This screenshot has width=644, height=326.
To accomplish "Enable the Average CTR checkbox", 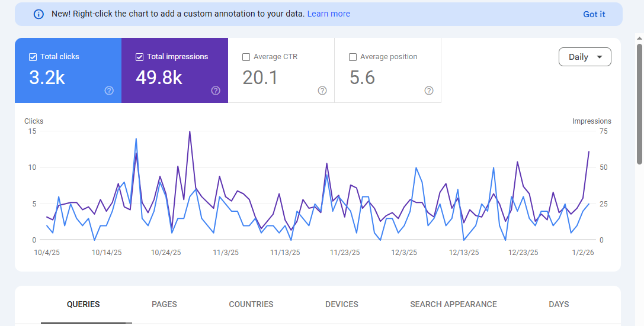I will click(246, 57).
